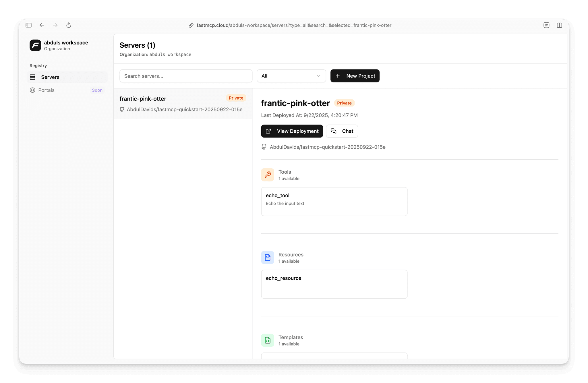Toggle the browser sidebar icon
This screenshot has height=383, width=588.
(28, 25)
